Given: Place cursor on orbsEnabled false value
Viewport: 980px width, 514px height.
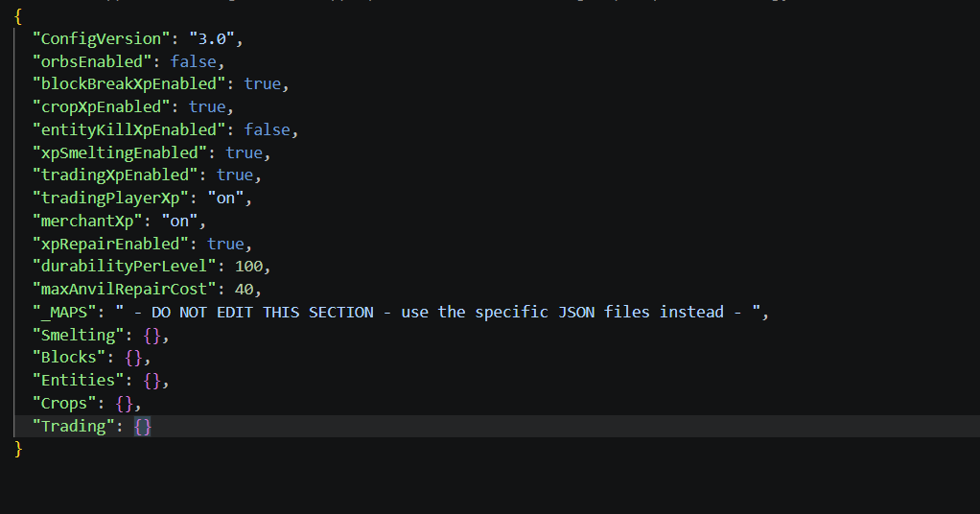Looking at the screenshot, I should 193,61.
